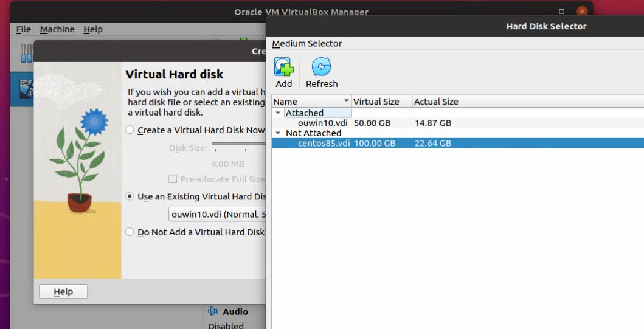Click the Disk Size slider
Viewport: 644px width, 329px height.
pyautogui.click(x=238, y=144)
